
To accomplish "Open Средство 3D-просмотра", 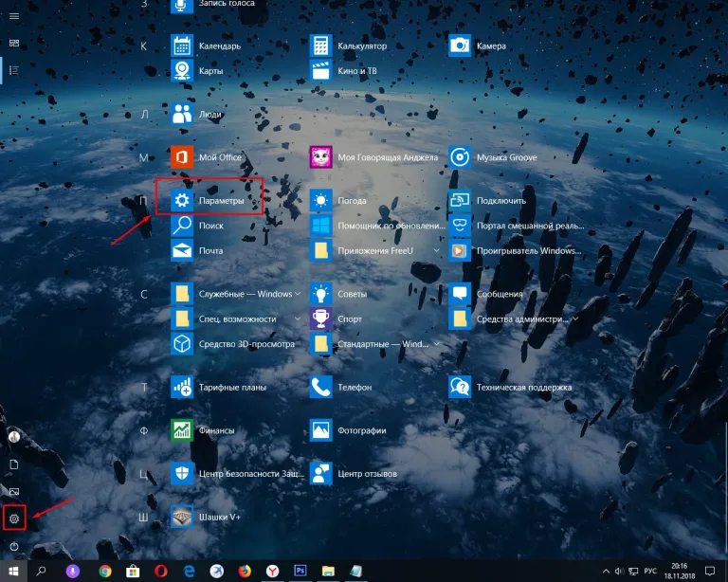I will 232,344.
